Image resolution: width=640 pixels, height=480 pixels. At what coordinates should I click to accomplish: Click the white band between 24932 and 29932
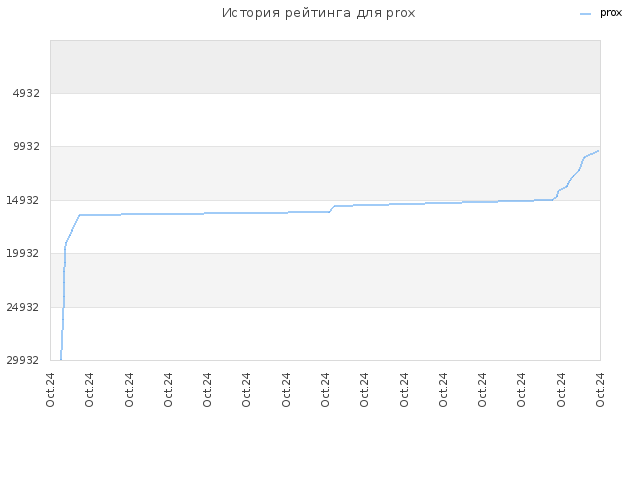tap(325, 334)
